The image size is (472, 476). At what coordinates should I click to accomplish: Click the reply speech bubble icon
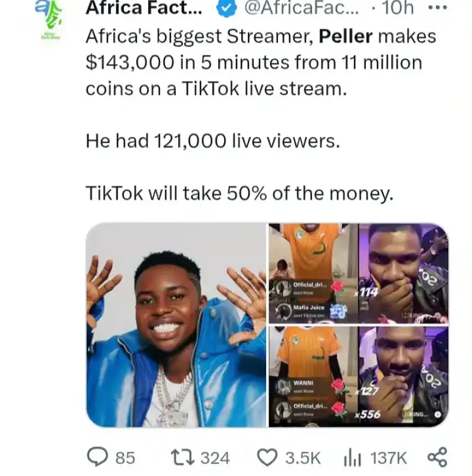pyautogui.click(x=96, y=457)
